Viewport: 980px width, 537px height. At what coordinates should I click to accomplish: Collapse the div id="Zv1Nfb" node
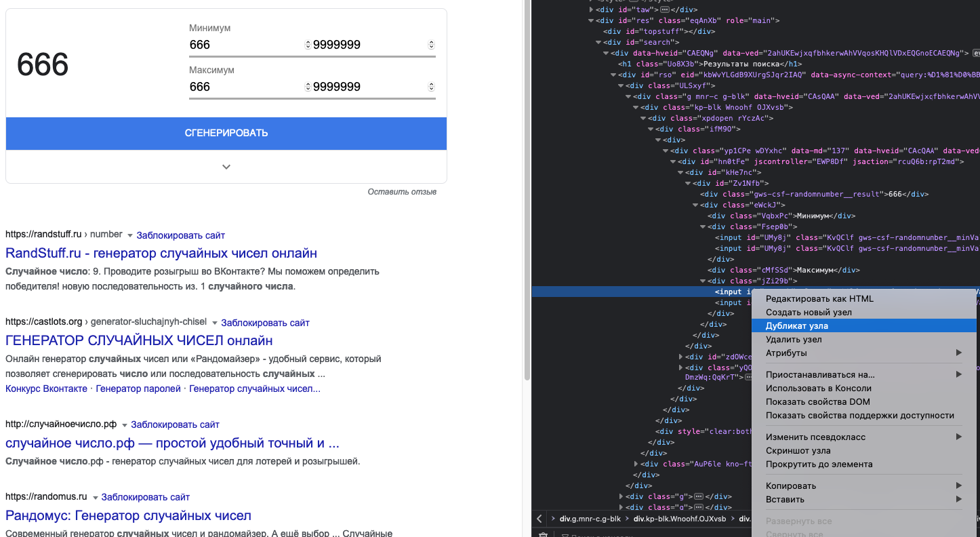pos(688,183)
